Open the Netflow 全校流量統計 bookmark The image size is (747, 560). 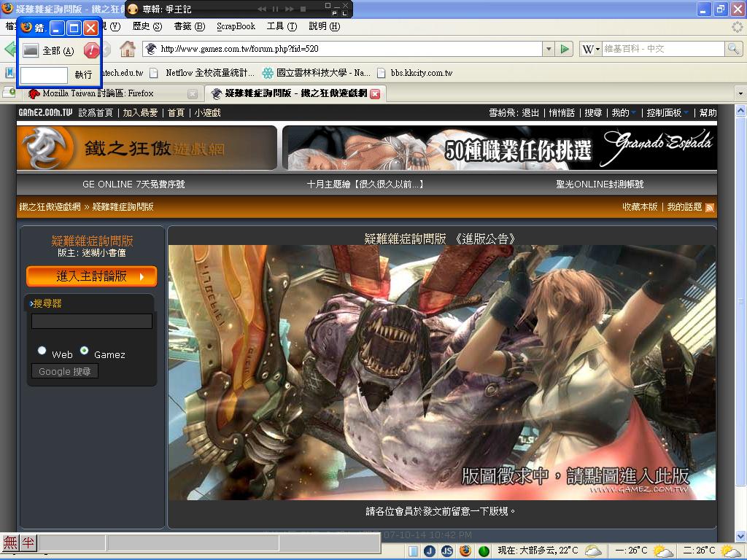click(x=204, y=73)
